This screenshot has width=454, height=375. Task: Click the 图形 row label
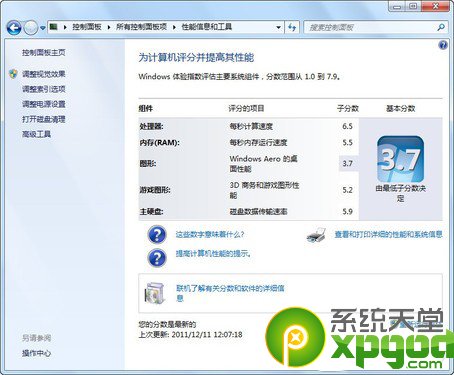click(148, 164)
